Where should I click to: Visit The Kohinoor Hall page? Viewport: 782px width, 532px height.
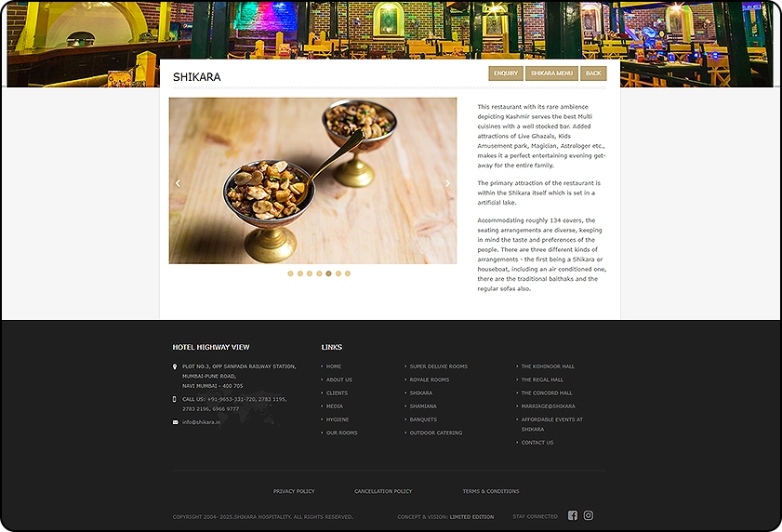click(x=548, y=366)
